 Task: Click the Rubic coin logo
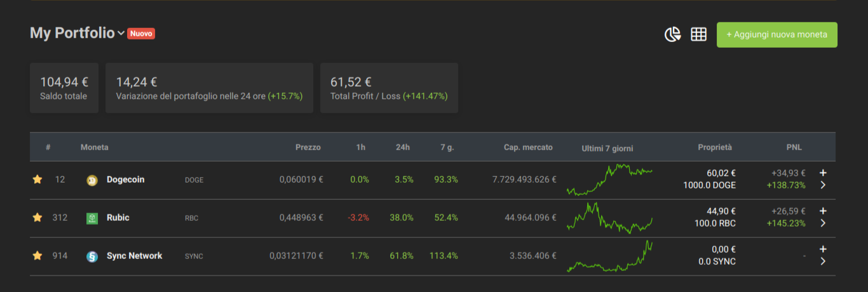pyautogui.click(x=92, y=218)
